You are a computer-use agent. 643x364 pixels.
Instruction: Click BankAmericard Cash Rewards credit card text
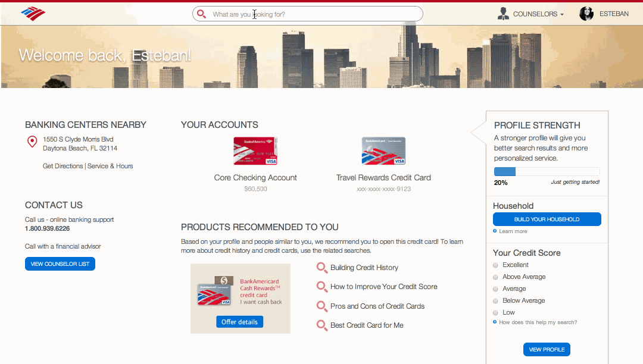point(261,288)
